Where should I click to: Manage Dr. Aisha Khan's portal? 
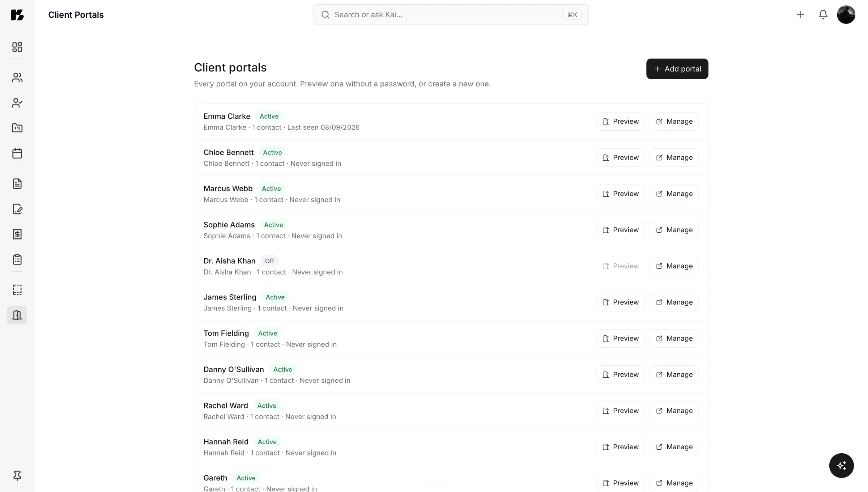(674, 266)
